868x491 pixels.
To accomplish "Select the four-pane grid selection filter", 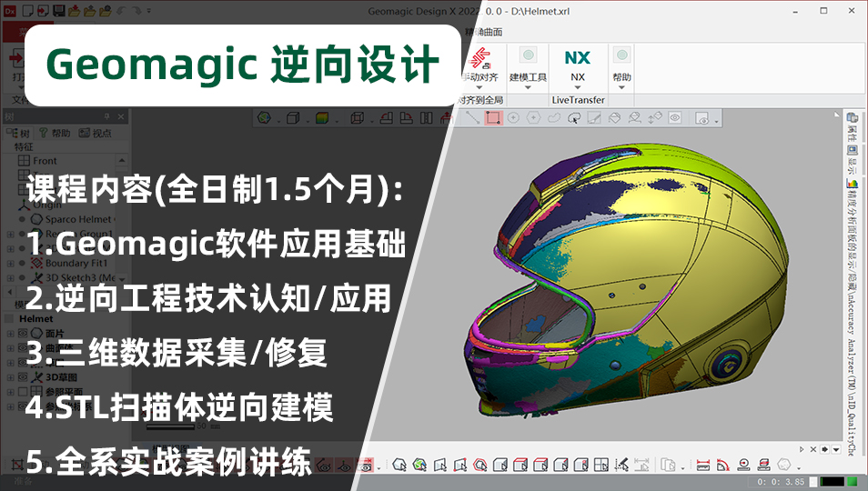I will coord(601,465).
